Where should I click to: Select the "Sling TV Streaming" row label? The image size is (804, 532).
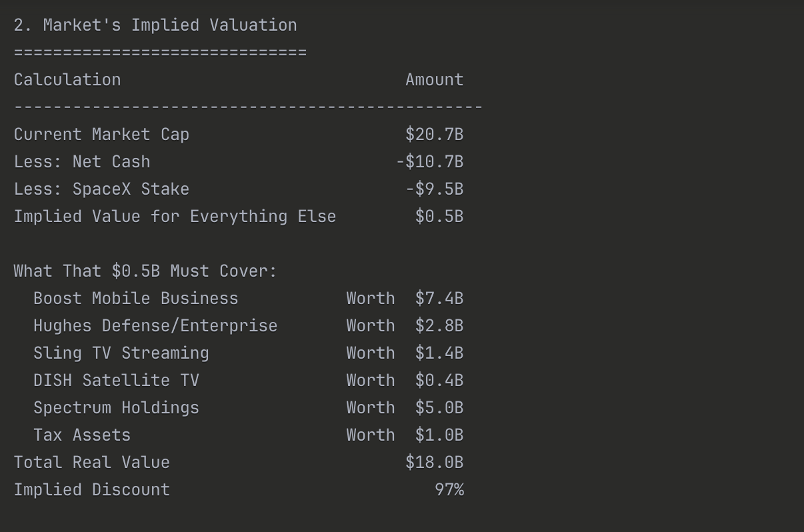pos(121,353)
